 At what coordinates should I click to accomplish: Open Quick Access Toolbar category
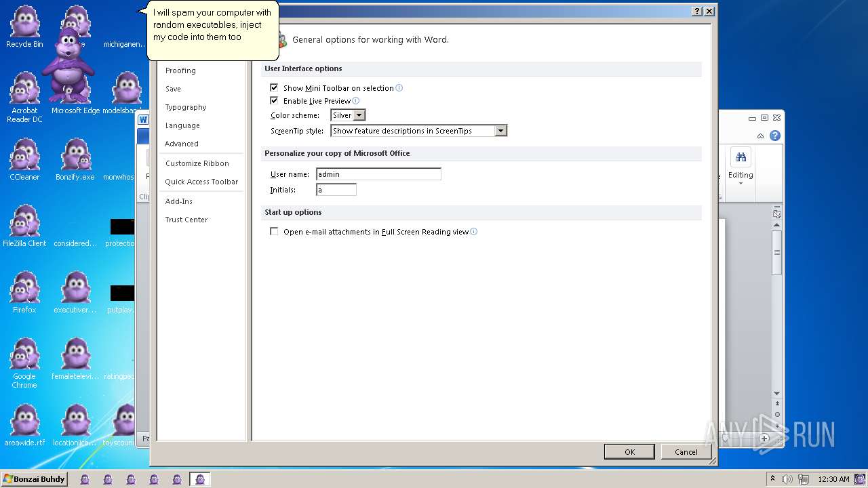201,182
